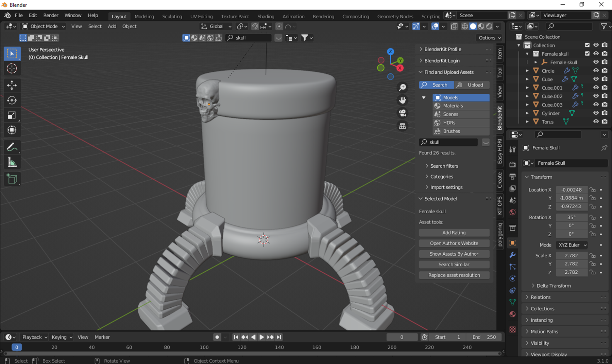Click the Scale X value field
This screenshot has height=364, width=612.
(x=572, y=256)
